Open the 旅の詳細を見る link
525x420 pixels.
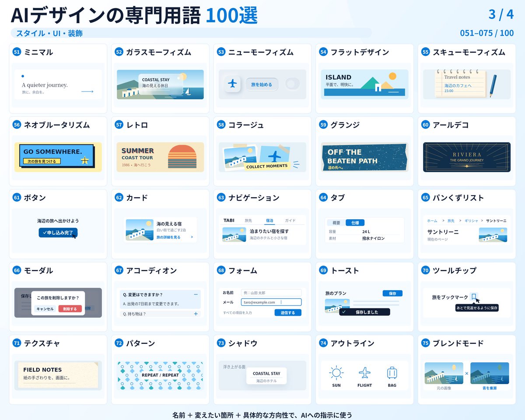pos(168,237)
